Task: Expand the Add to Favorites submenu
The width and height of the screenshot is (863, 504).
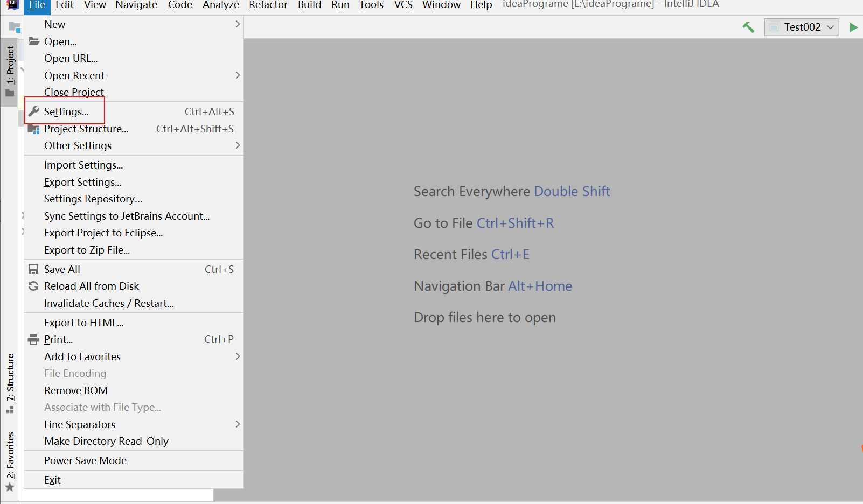Action: click(x=134, y=356)
